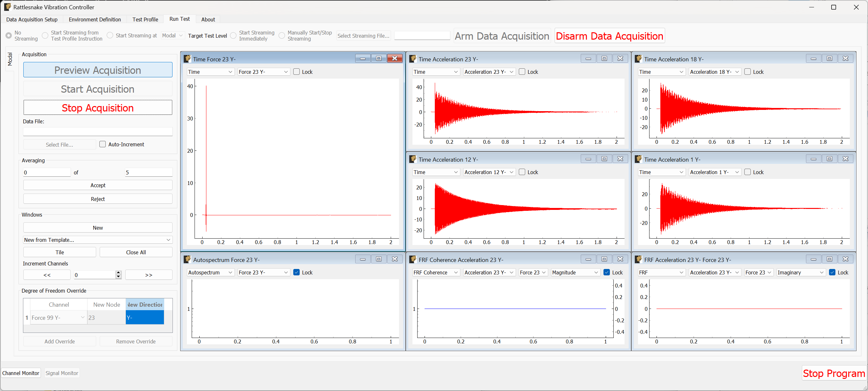Enable the Auto-Increment checkbox
Viewport: 868px width, 391px height.
pyautogui.click(x=103, y=144)
